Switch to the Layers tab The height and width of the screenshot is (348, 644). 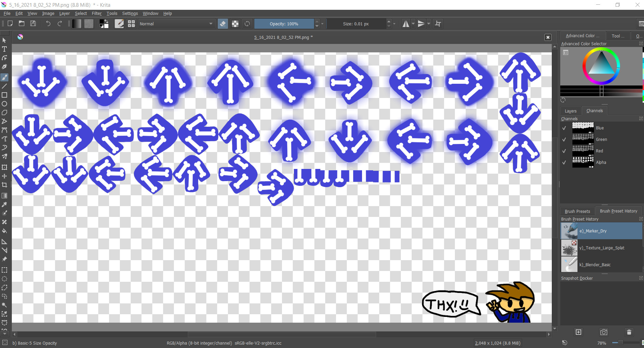(570, 111)
